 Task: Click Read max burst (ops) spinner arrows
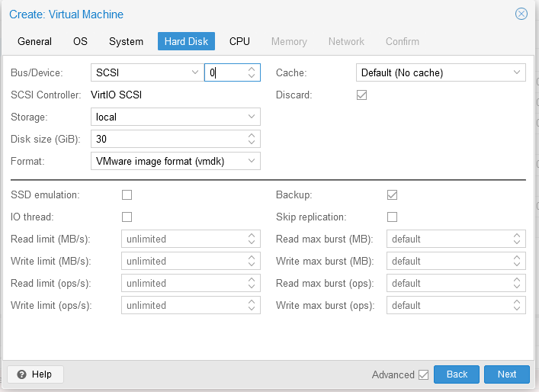tap(517, 283)
